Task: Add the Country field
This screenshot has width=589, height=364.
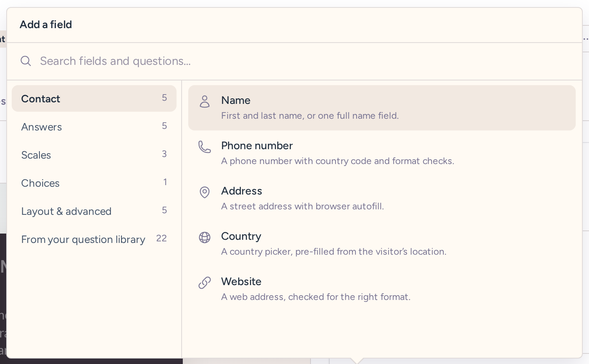Action: [382, 244]
